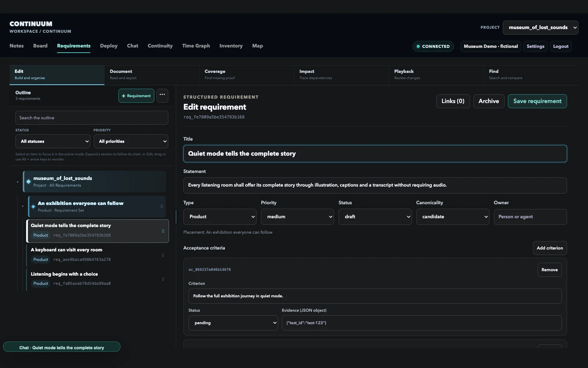This screenshot has width=588, height=368.
Task: Open the All statuses filter dropdown
Action: 53,141
